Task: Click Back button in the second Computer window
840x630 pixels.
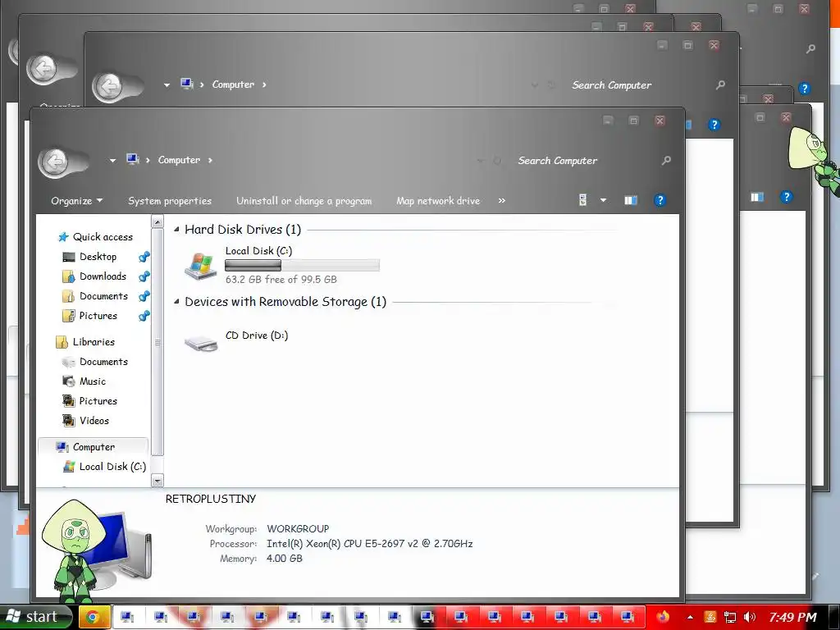Action: 109,85
